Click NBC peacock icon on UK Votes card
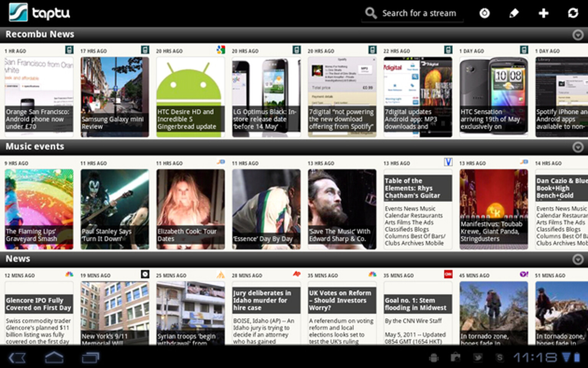The image size is (588, 368). pyautogui.click(x=372, y=274)
